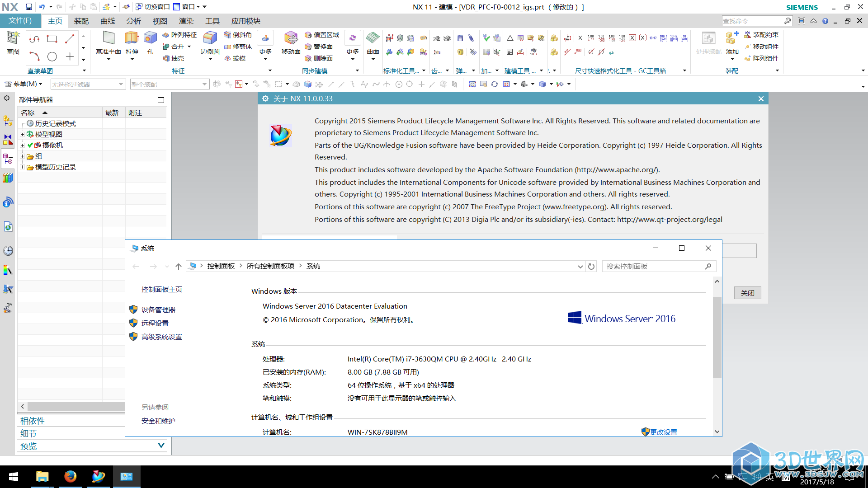Expand the 模型视图 tree node
The height and width of the screenshot is (488, 868).
[x=22, y=134]
